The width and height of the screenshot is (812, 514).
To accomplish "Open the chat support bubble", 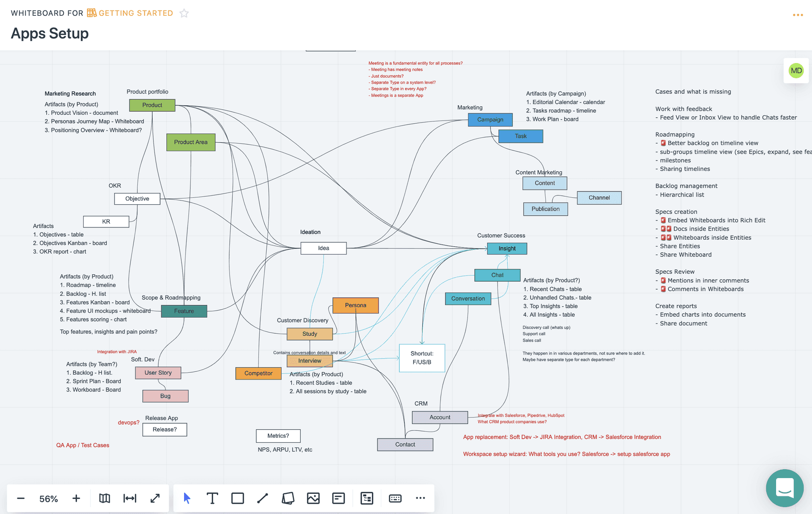I will coord(785,488).
